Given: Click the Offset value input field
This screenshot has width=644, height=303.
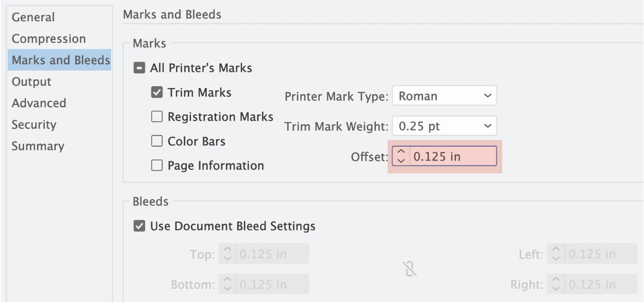Looking at the screenshot, I should [x=453, y=157].
